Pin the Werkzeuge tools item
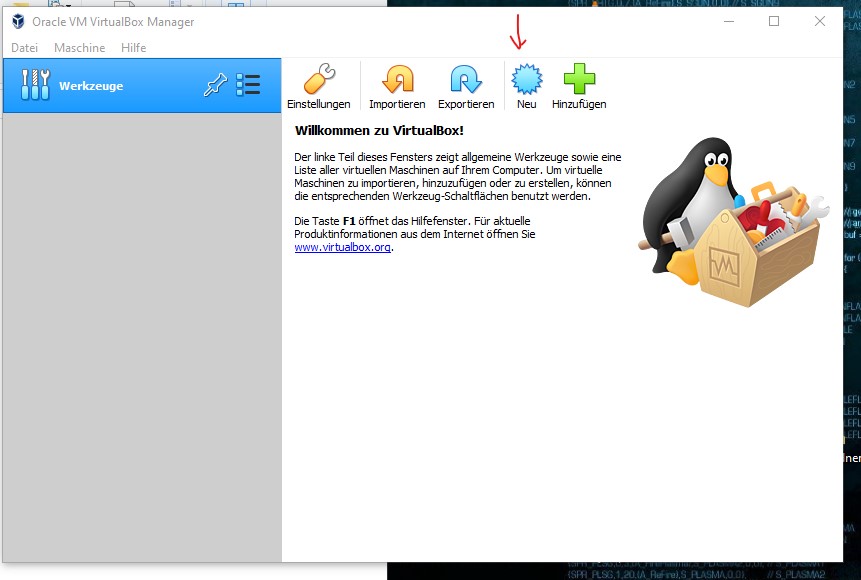 pyautogui.click(x=215, y=85)
